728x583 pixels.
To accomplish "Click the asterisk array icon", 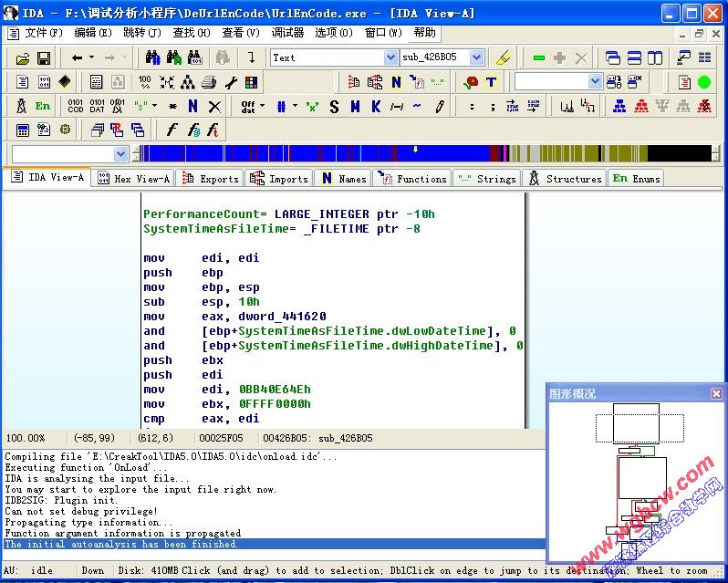I will coord(172,107).
